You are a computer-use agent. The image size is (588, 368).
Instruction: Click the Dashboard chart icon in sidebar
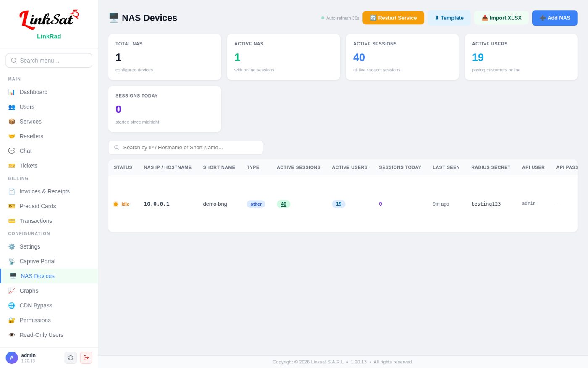coord(12,92)
